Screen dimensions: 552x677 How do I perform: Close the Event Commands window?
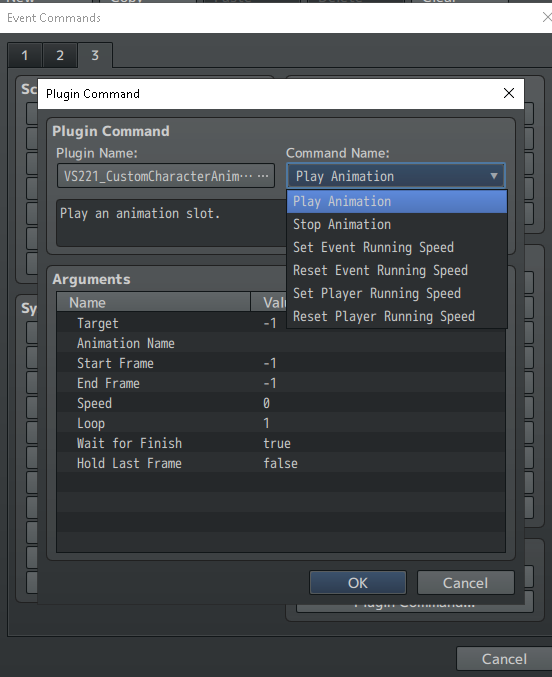[x=546, y=17]
